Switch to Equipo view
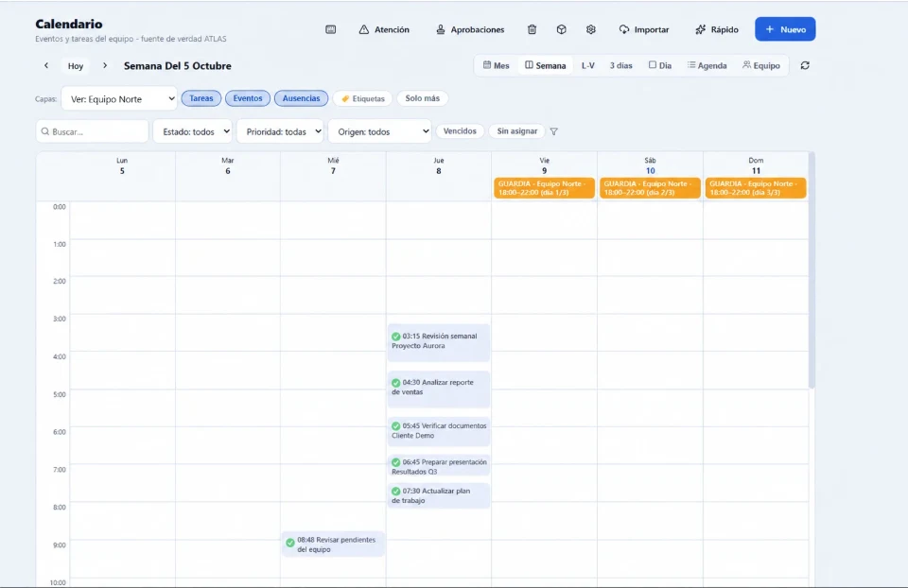Viewport: 908px width, 588px height. (x=760, y=65)
